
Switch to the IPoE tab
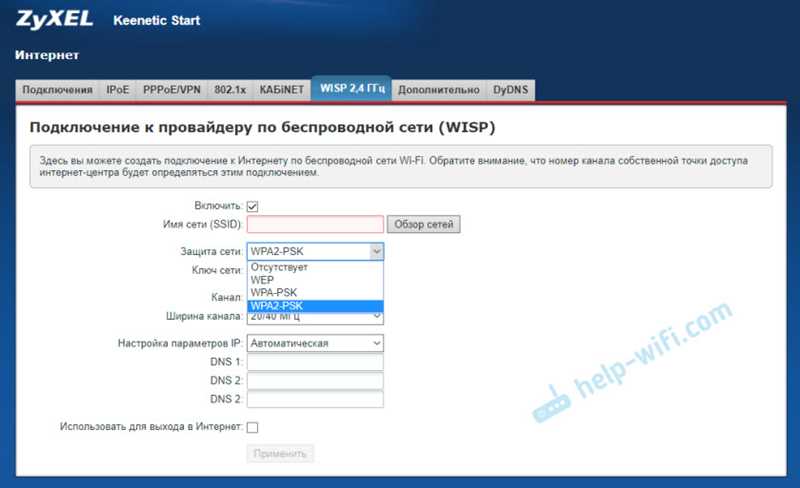point(117,90)
